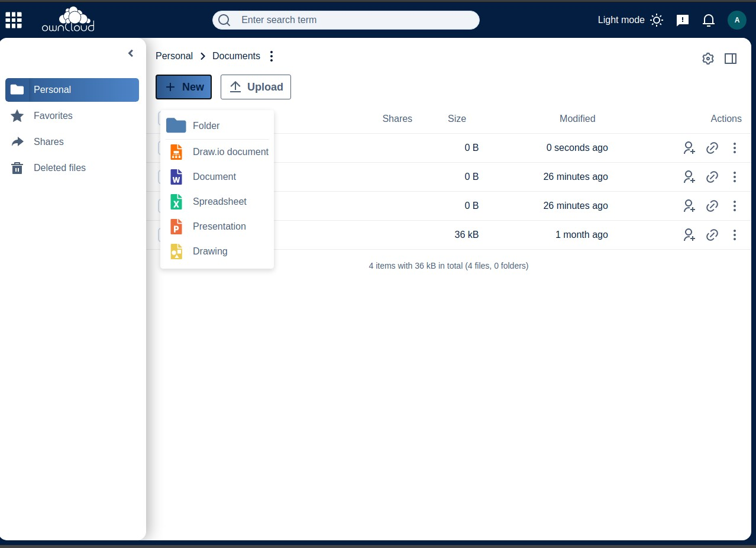This screenshot has height=548, width=756.
Task: Click the Deleted files trash icon
Action: 17,168
